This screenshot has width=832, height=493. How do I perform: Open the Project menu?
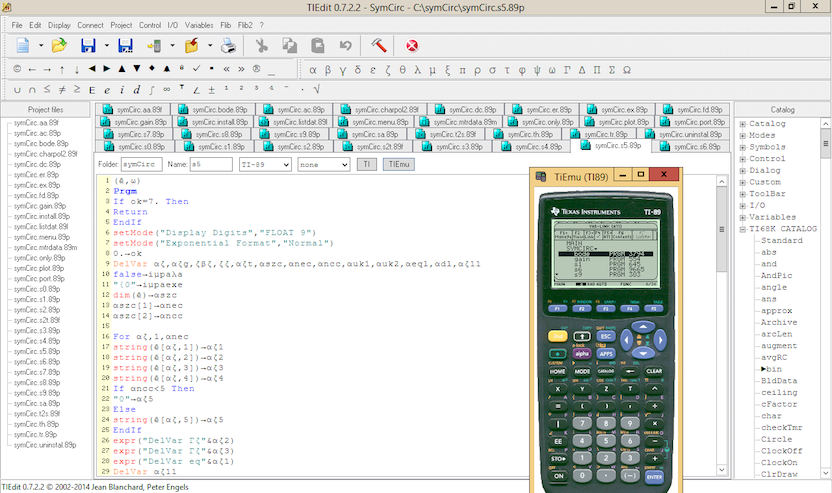tap(121, 25)
